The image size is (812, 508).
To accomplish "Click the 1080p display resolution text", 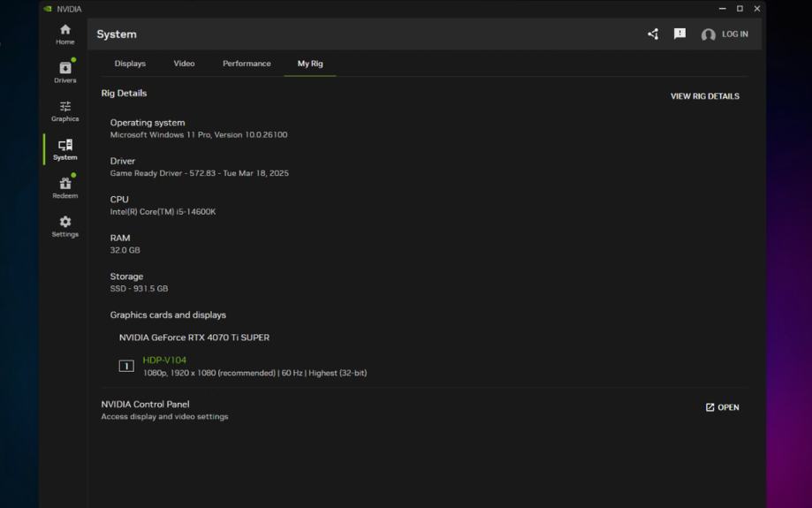I will 254,373.
